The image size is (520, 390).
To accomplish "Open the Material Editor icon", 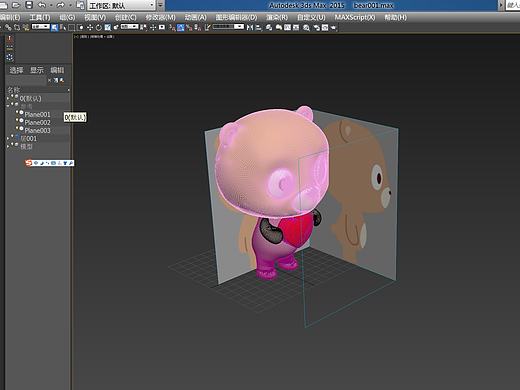I will pyautogui.click(x=306, y=28).
